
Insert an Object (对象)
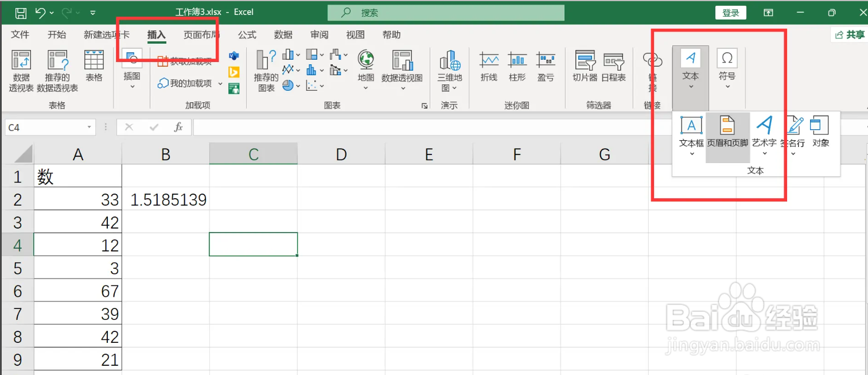tap(820, 132)
